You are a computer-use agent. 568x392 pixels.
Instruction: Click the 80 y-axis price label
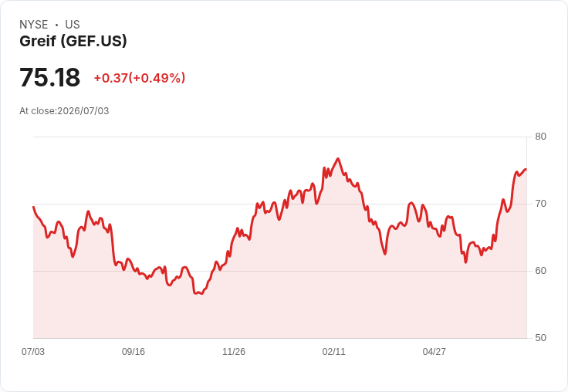point(540,137)
